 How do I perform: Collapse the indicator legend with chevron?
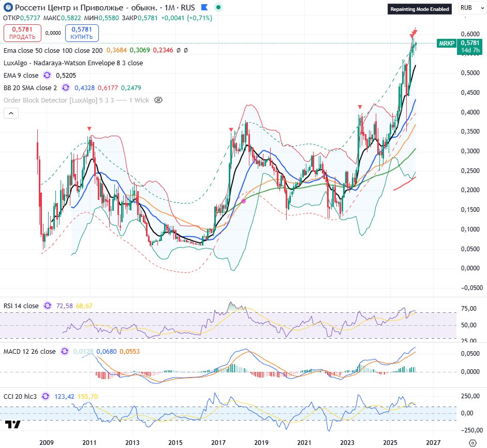click(x=11, y=113)
